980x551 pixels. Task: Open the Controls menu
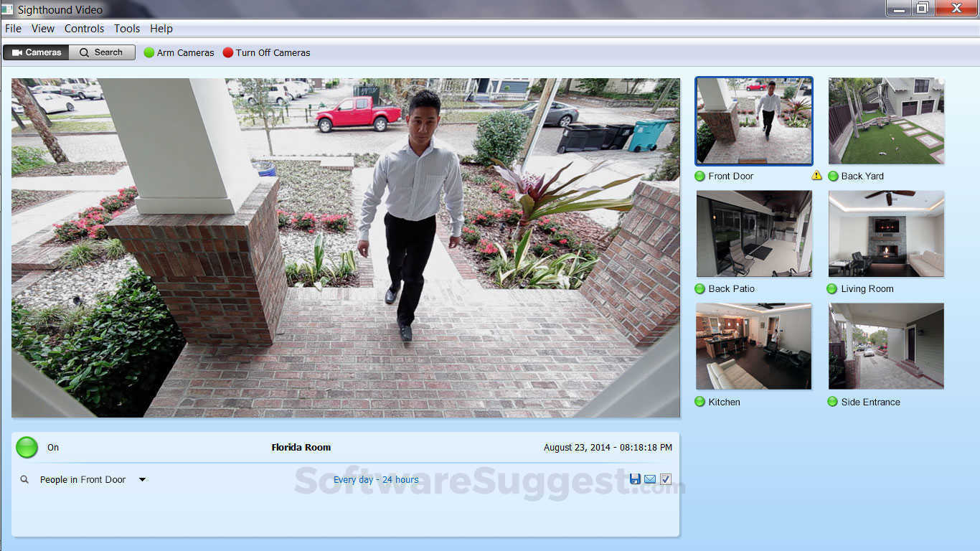pyautogui.click(x=84, y=29)
